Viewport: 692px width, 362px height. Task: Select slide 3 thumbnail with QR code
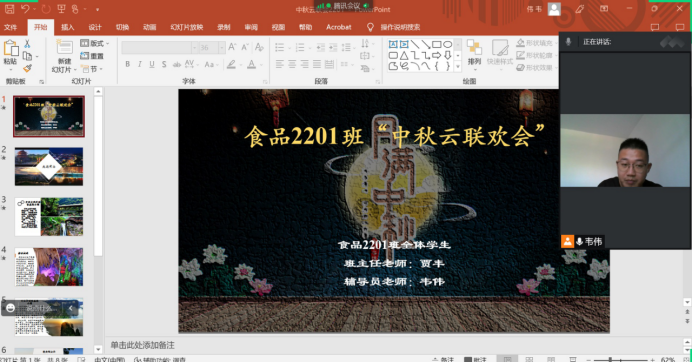click(x=49, y=217)
